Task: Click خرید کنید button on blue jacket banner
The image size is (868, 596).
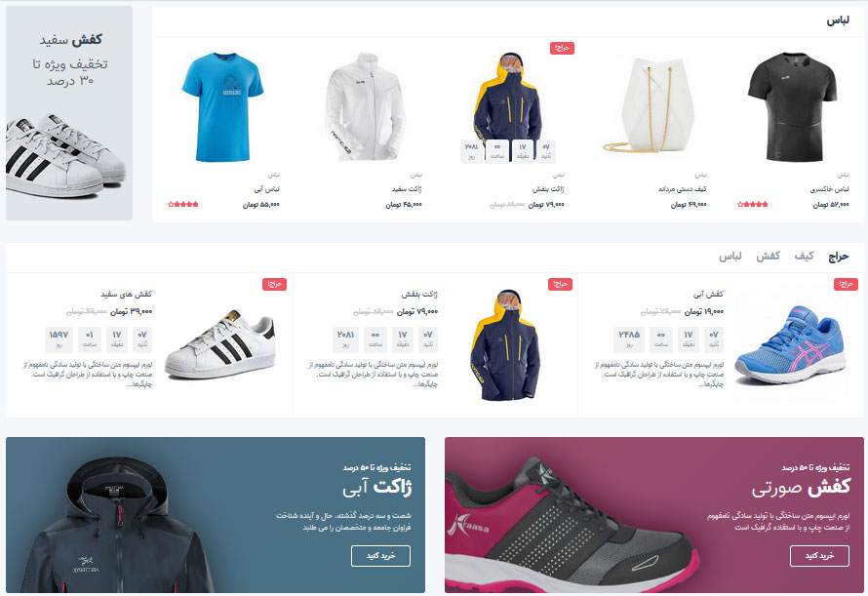Action: point(381,556)
